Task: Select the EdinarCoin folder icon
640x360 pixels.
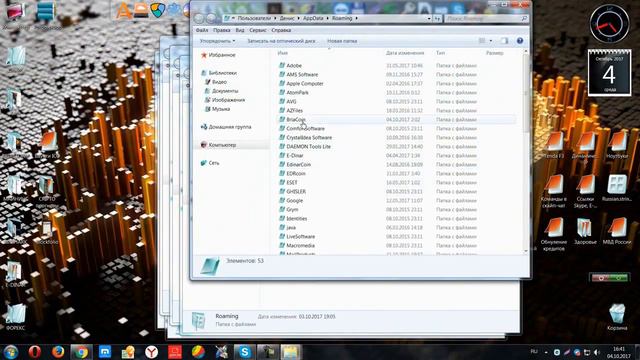Action: 282,164
